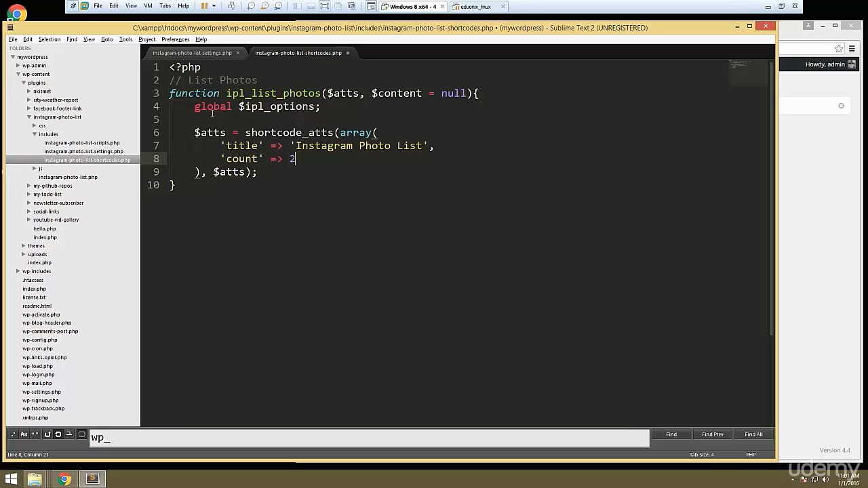Click VMware unity mode icon
The height and width of the screenshot is (488, 868).
coord(338,6)
